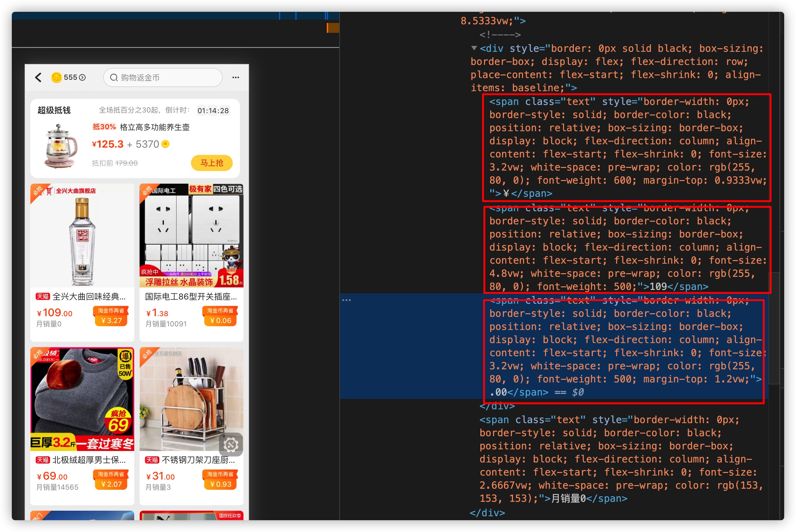Image resolution: width=796 pixels, height=532 pixels.
Task: Tap the 淘金币再省 ¥0.93 badge
Action: click(x=220, y=480)
